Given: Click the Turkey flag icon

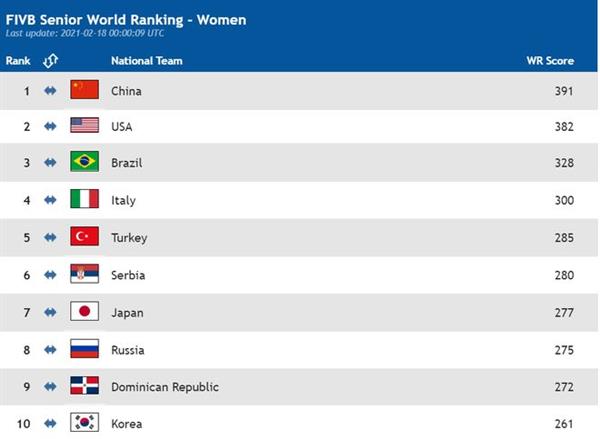Looking at the screenshot, I should (85, 236).
